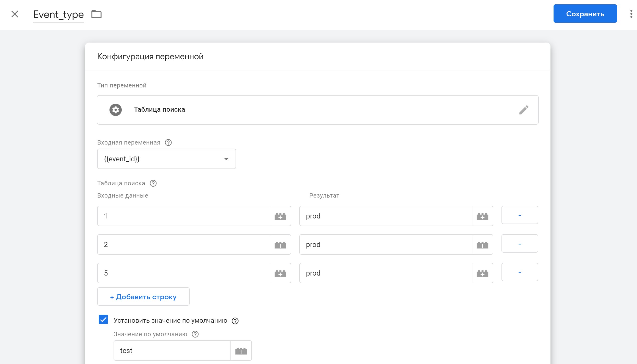Viewport: 637px width, 364px height.
Task: Open the folder selection icon
Action: (x=96, y=14)
